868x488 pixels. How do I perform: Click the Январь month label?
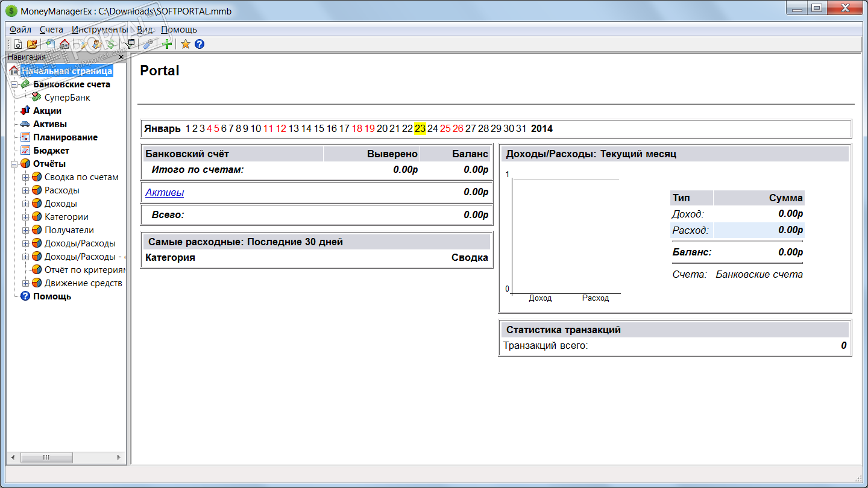tap(162, 128)
